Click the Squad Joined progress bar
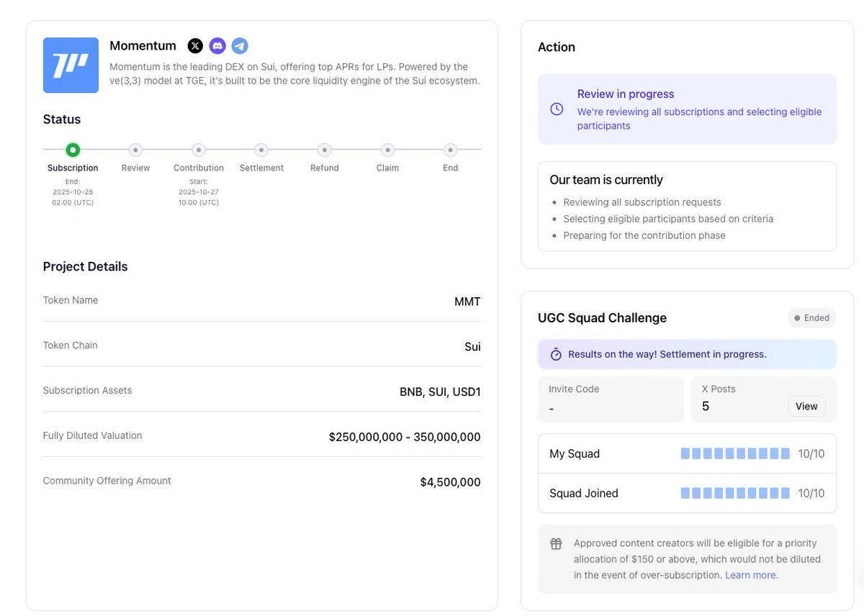This screenshot has height=616, width=864. tap(735, 493)
